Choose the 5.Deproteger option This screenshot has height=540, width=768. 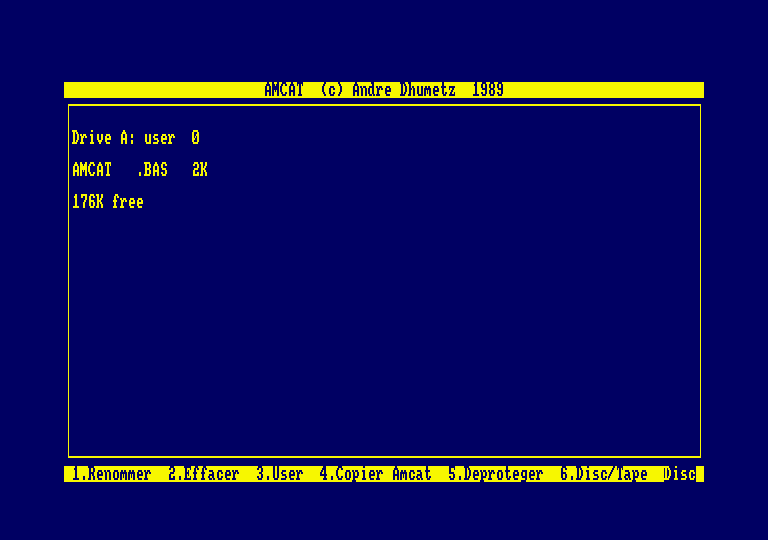tap(495, 474)
